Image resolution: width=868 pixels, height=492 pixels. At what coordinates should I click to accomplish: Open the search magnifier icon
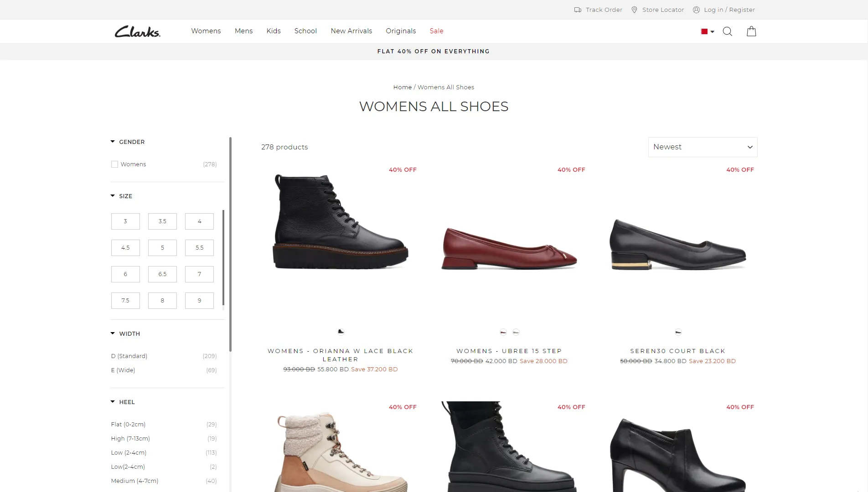(x=728, y=31)
